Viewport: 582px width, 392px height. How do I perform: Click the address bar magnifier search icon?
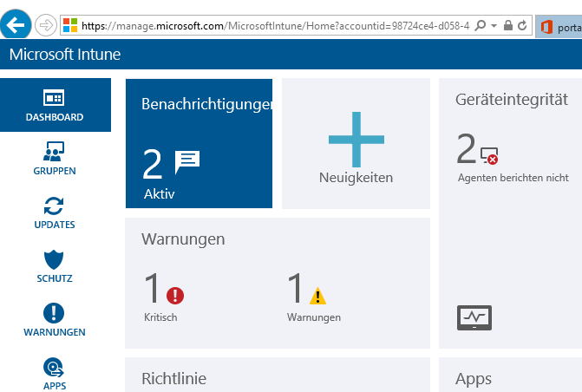click(x=481, y=25)
